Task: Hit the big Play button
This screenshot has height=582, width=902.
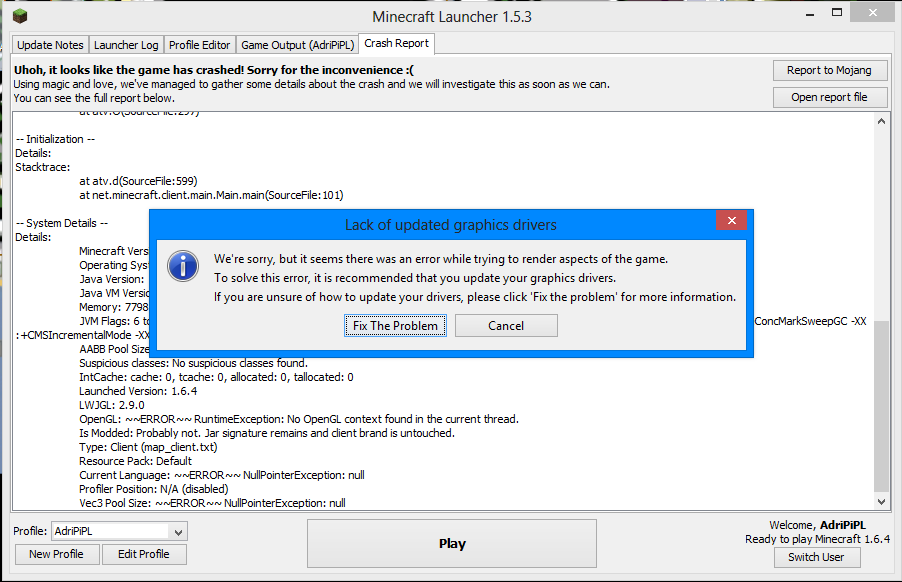Action: click(452, 543)
